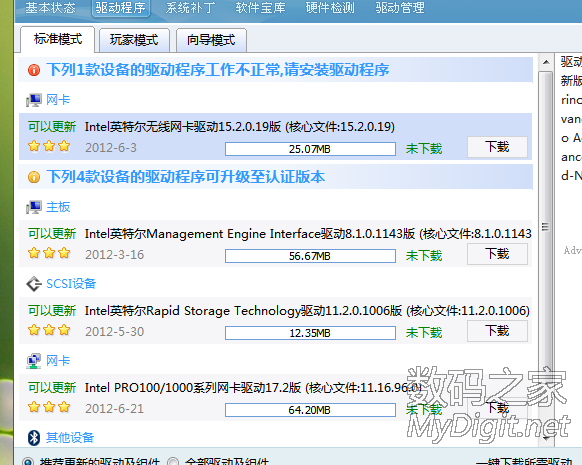The width and height of the screenshot is (582, 465).
Task: Click the 主板 category computer icon
Action: pyautogui.click(x=34, y=207)
